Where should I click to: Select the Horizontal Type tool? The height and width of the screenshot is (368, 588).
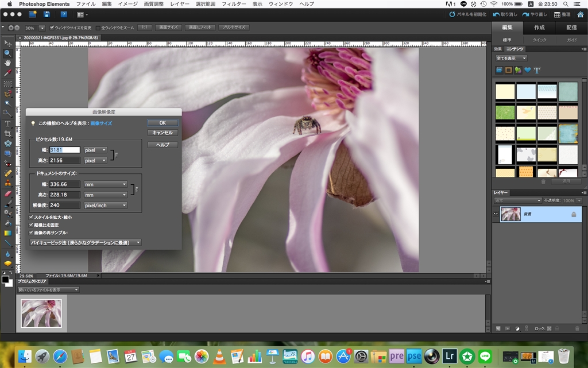8,123
